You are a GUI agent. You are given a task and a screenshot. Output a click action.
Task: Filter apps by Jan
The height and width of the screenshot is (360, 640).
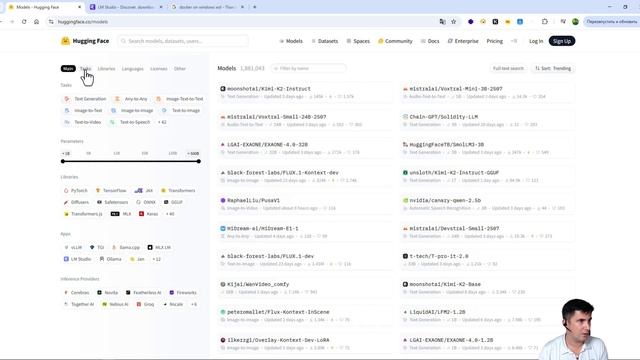click(x=137, y=259)
